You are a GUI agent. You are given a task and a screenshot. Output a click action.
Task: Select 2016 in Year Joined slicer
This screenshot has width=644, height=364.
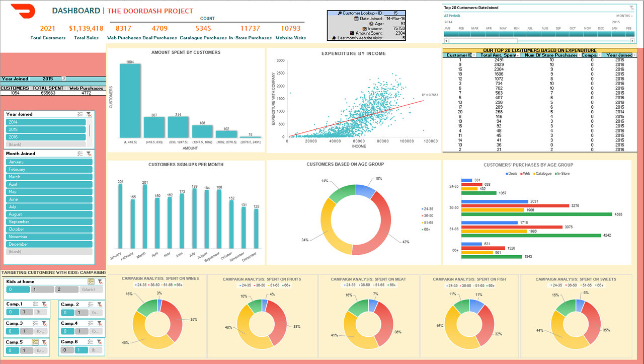click(45, 137)
